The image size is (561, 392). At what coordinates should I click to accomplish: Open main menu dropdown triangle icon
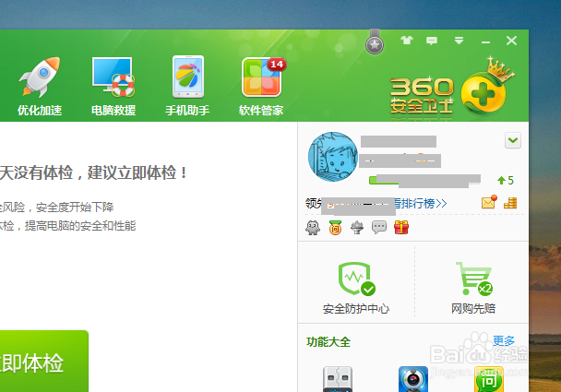[459, 41]
